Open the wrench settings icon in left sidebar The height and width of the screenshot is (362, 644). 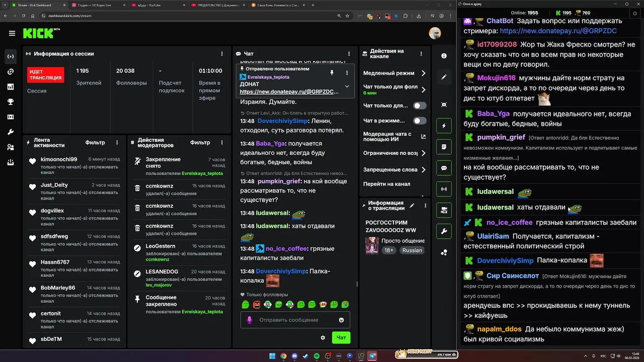coord(11,132)
